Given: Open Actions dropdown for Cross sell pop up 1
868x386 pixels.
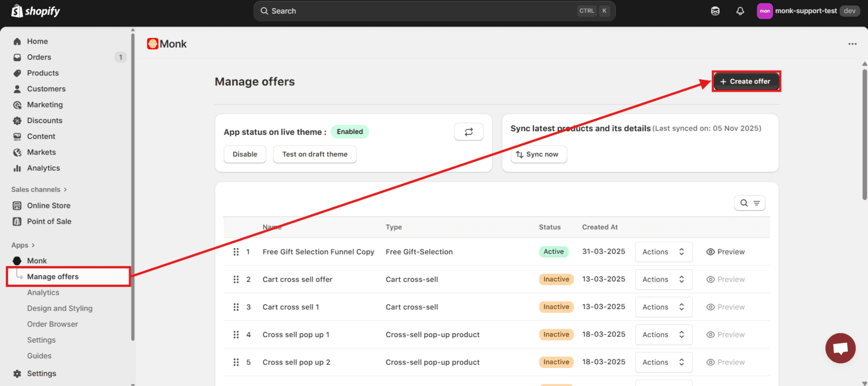Looking at the screenshot, I should pyautogui.click(x=663, y=335).
